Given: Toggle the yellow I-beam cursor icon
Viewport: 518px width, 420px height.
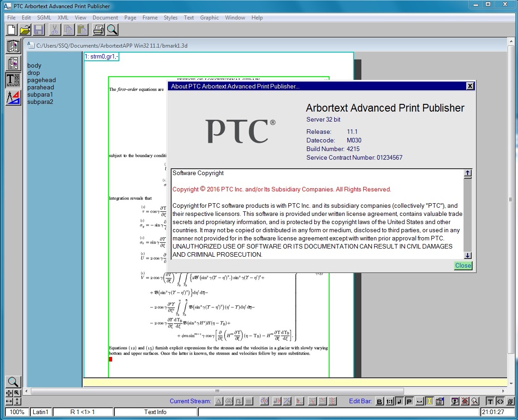Looking at the screenshot, I should coord(429,401).
